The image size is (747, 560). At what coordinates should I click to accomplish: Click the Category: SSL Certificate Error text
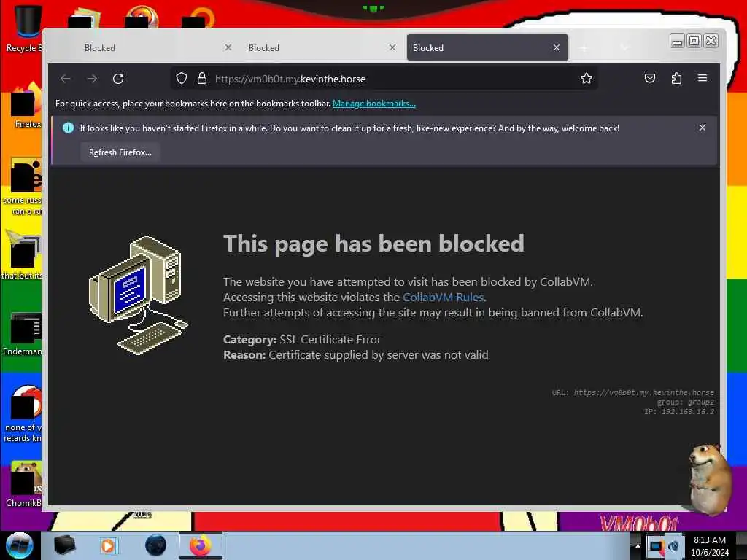302,340
